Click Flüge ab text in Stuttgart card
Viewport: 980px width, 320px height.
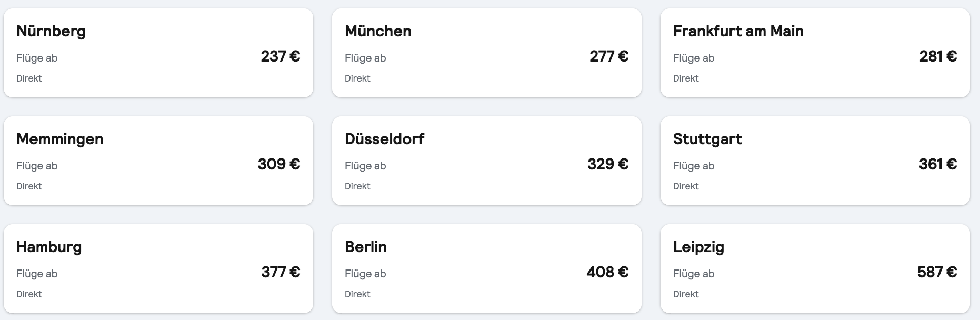click(x=694, y=166)
